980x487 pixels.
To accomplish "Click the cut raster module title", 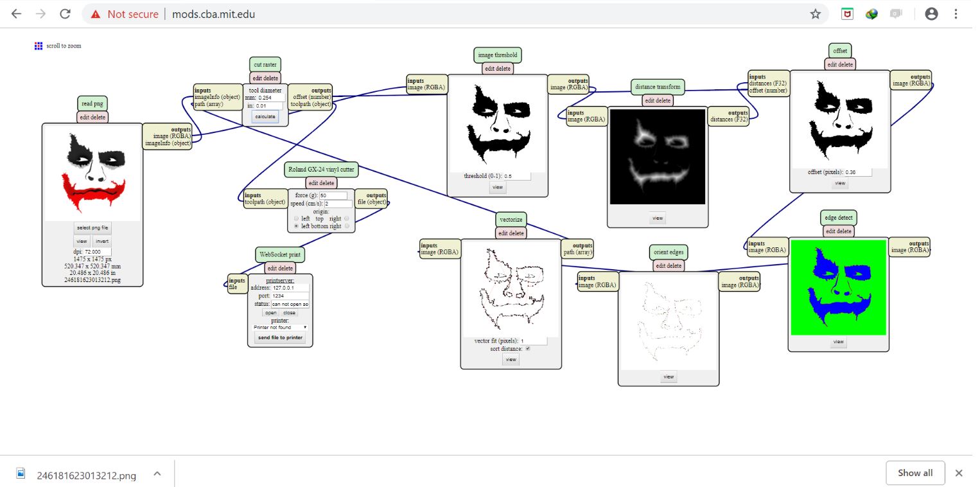I will [x=265, y=64].
